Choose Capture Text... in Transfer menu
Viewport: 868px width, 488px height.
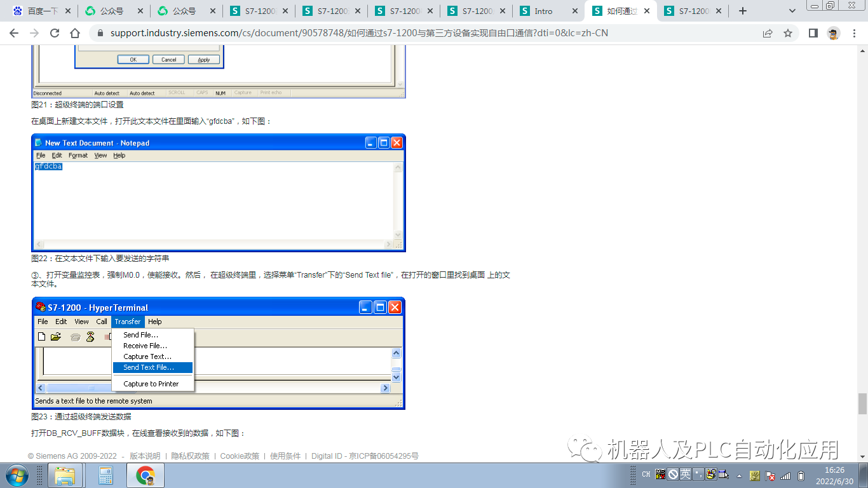[x=153, y=356]
